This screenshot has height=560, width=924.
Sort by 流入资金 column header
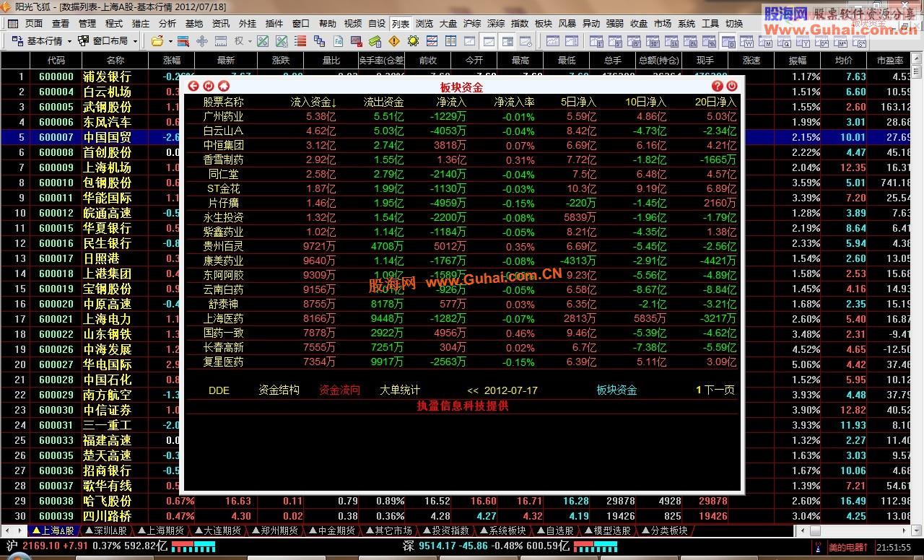click(x=314, y=102)
